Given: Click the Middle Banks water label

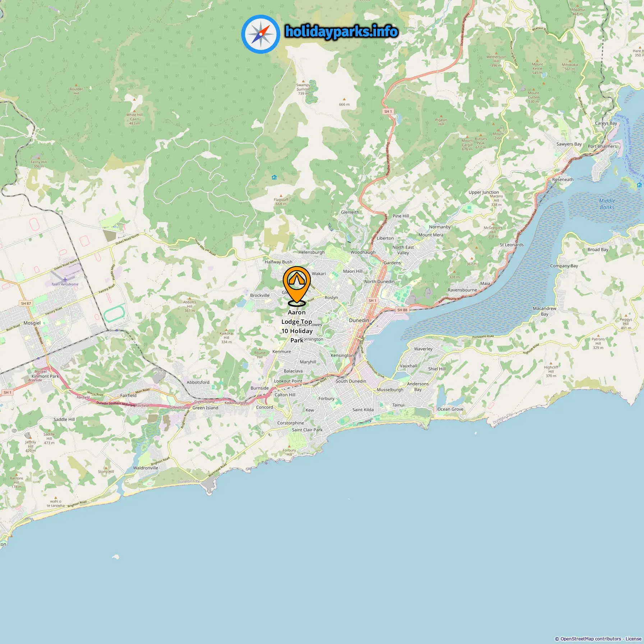Looking at the screenshot, I should (x=607, y=204).
